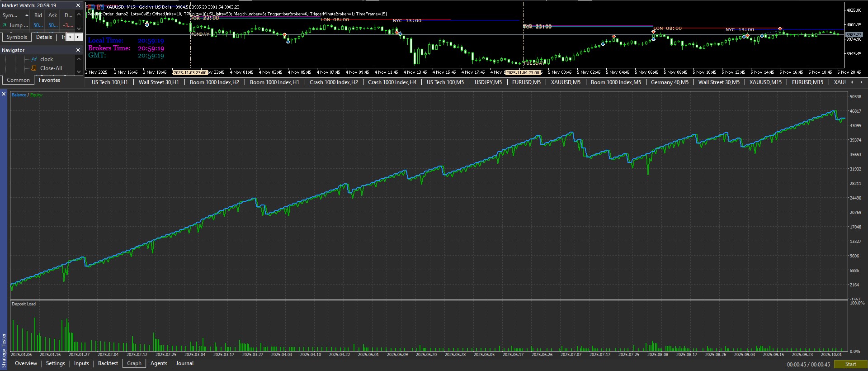Open the Journal tab in Strategy Tester
This screenshot has width=868, height=371.
pyautogui.click(x=185, y=363)
